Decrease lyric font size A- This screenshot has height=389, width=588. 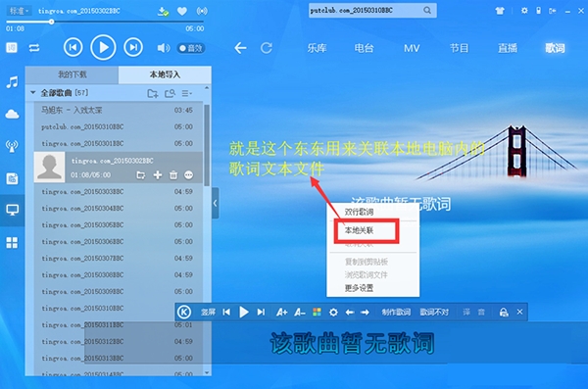[x=299, y=313]
